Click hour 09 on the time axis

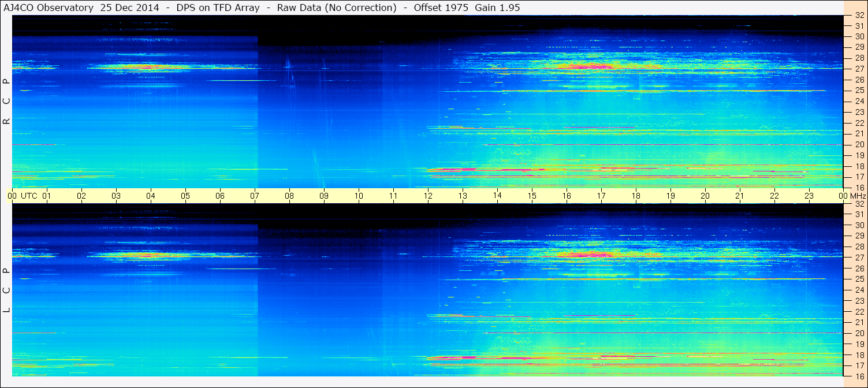tap(324, 196)
